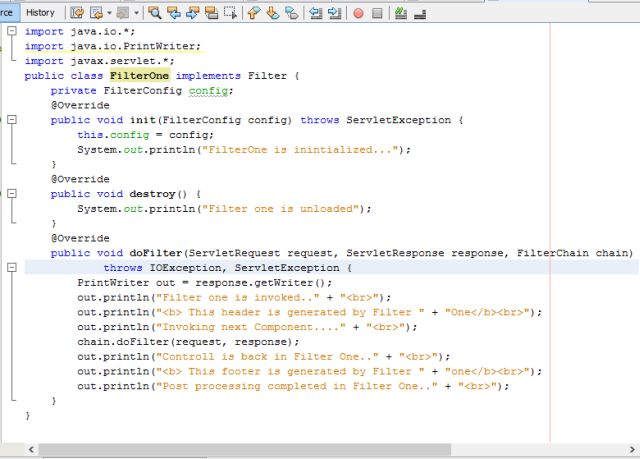Click the "Post processing completed" line
The width and height of the screenshot is (640, 459).
(293, 386)
